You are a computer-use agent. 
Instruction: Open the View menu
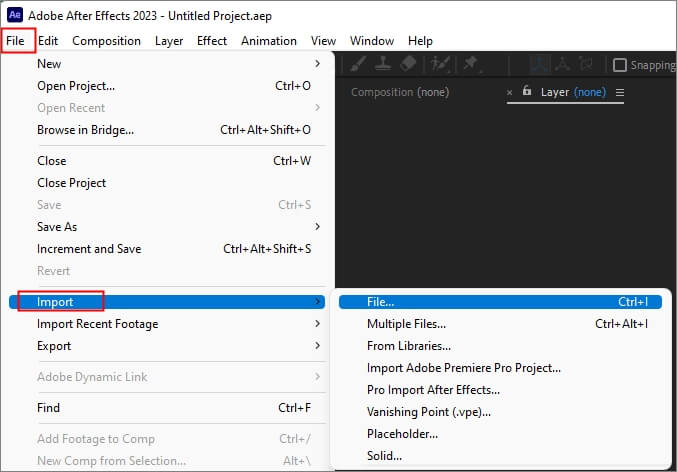[x=323, y=41]
